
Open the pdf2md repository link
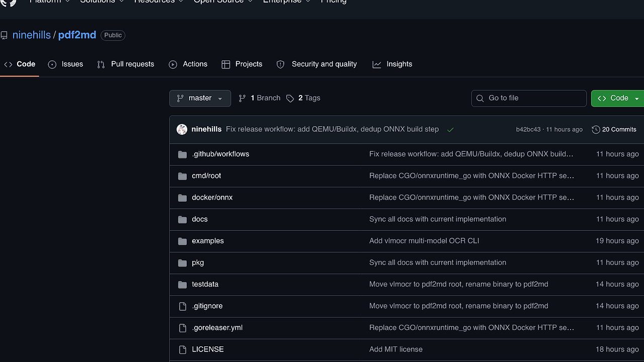[77, 35]
